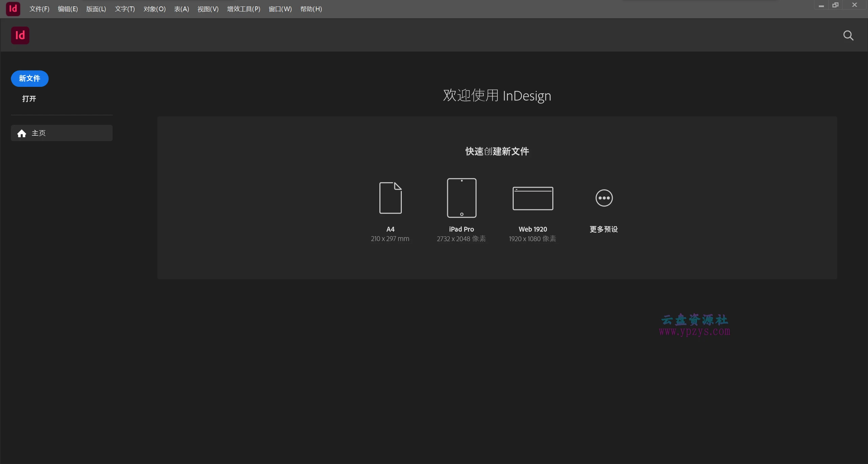868x464 pixels.
Task: Open the 编辑(E) menu
Action: [x=67, y=9]
